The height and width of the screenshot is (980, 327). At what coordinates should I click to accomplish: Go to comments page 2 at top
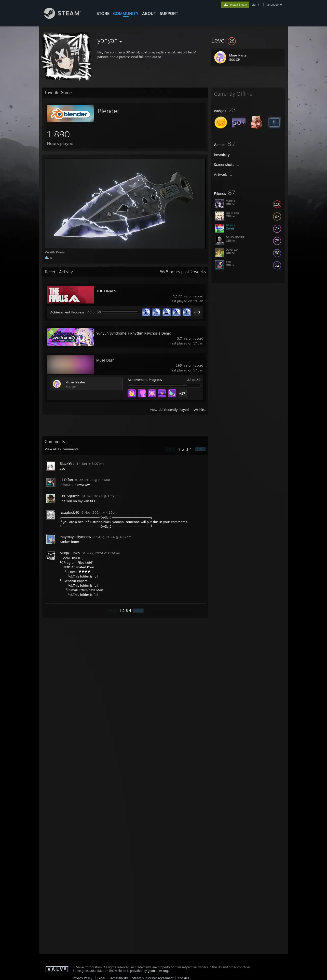[183, 449]
